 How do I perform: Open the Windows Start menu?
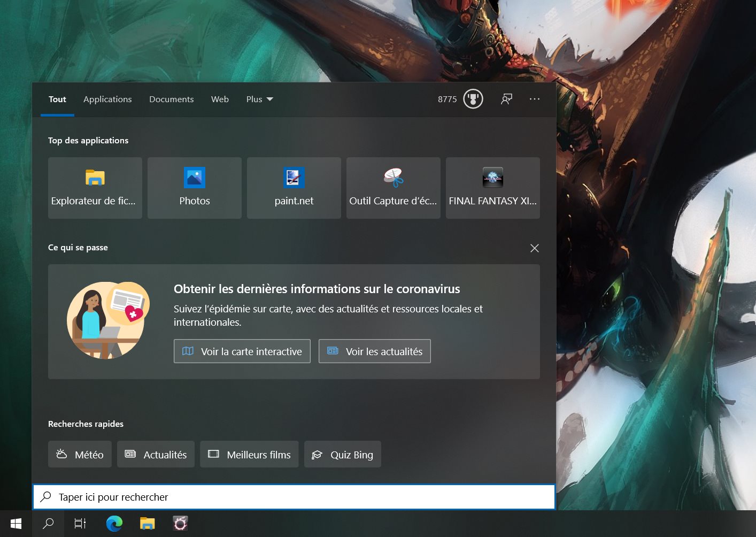(16, 524)
